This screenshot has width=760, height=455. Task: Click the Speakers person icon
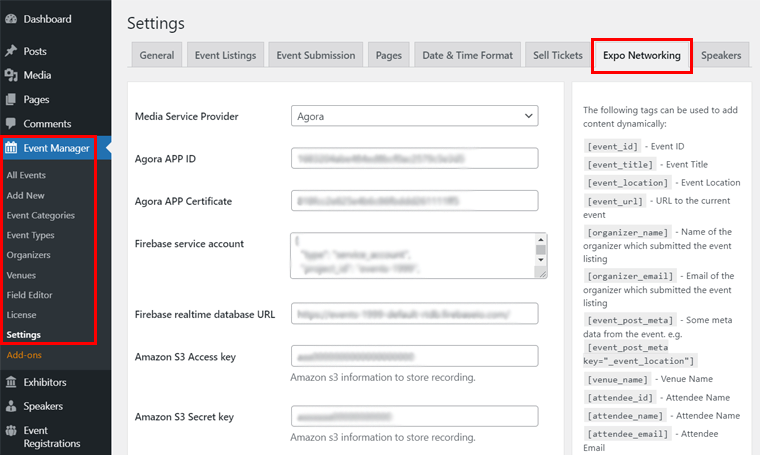pyautogui.click(x=11, y=406)
